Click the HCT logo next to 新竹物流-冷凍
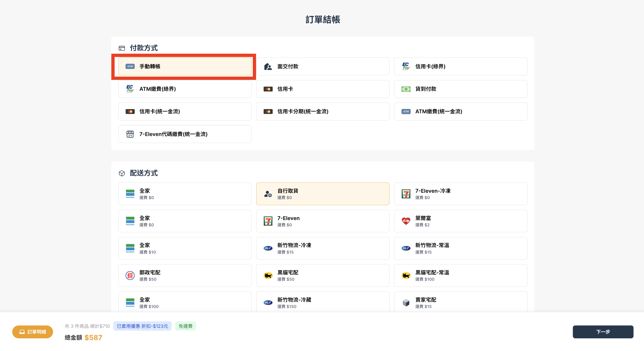644x351 pixels. tap(268, 248)
